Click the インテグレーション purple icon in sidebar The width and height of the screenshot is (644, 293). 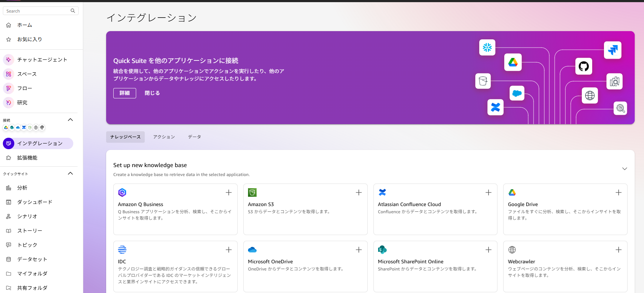pos(9,143)
